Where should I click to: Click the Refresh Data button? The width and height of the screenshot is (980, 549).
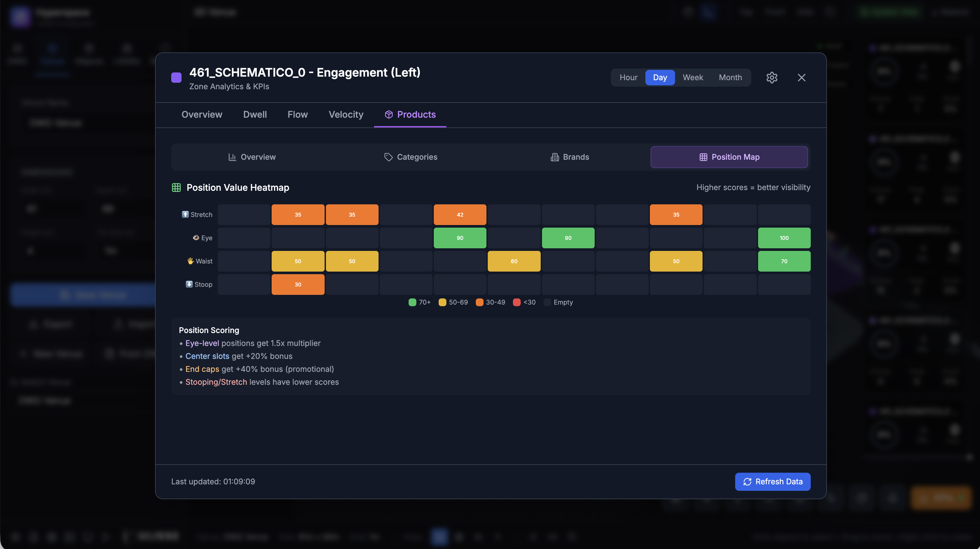click(x=773, y=482)
